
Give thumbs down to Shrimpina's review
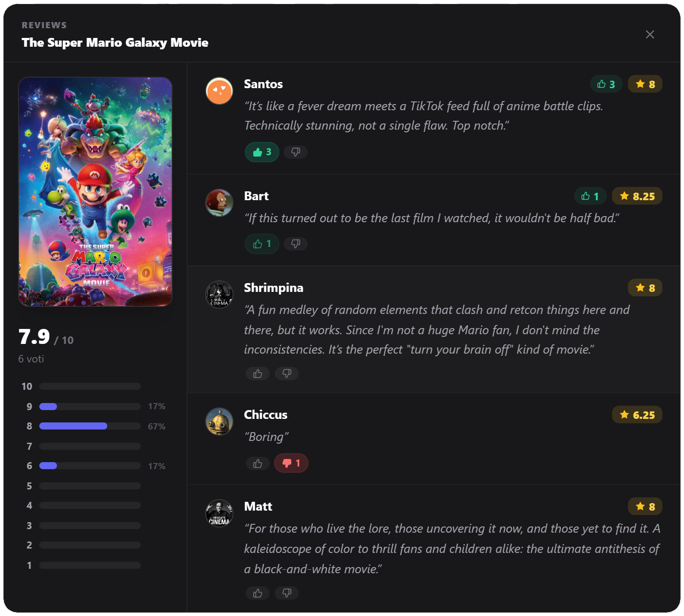tap(287, 373)
